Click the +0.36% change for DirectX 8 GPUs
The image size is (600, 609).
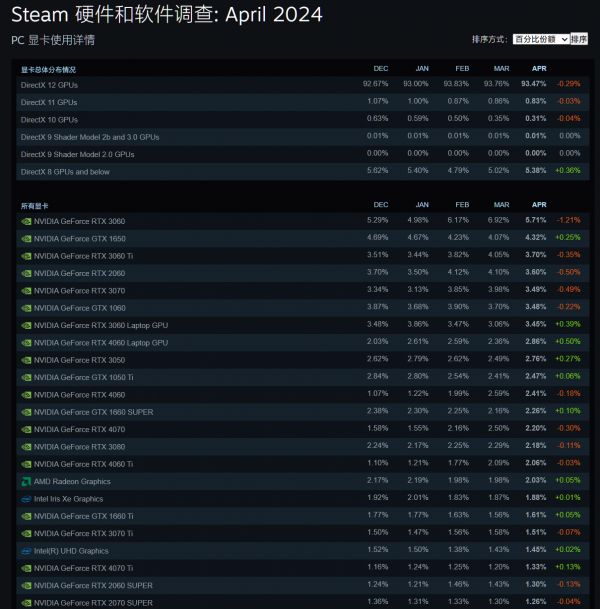568,171
